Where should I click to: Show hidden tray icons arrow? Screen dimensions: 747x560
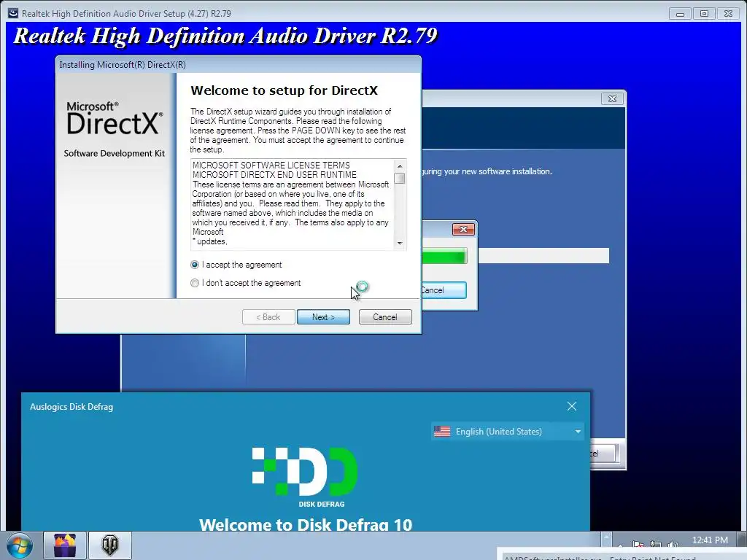620,544
